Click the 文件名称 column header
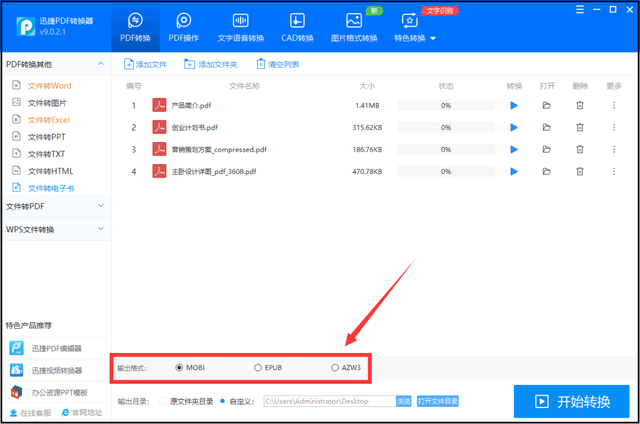This screenshot has height=424, width=640. pyautogui.click(x=244, y=86)
